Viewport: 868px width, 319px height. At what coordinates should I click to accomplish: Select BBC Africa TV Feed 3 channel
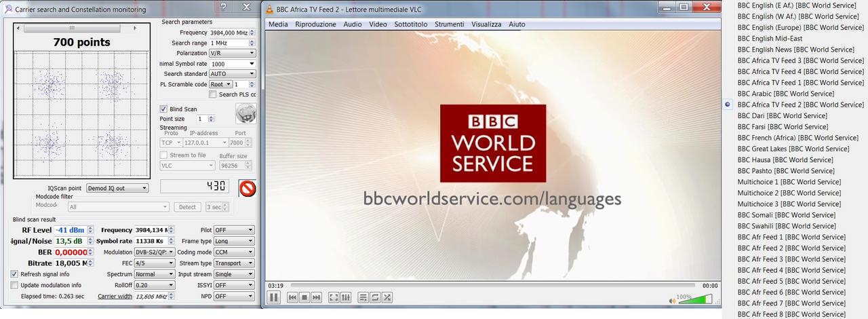[x=801, y=60]
